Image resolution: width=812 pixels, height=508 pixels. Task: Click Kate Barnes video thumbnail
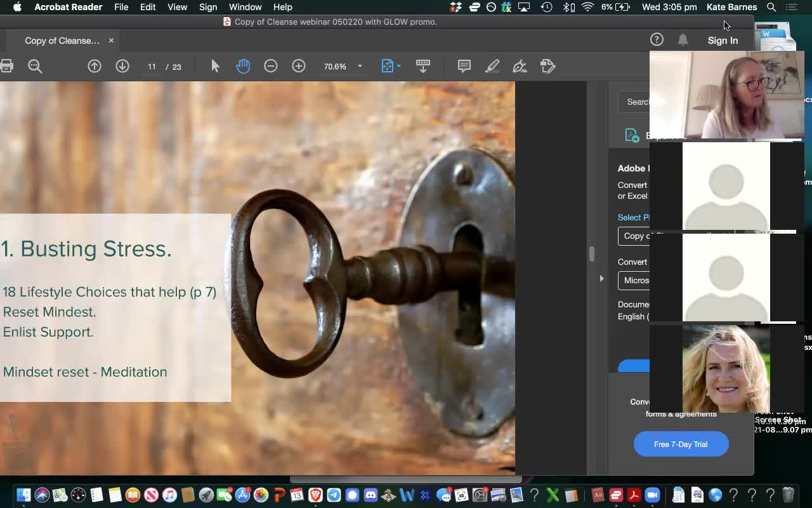point(727,95)
